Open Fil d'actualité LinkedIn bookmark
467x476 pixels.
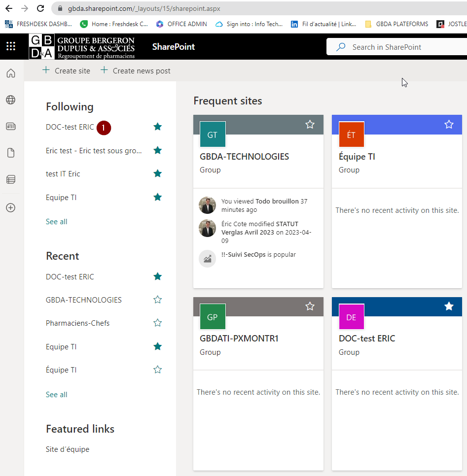(323, 24)
